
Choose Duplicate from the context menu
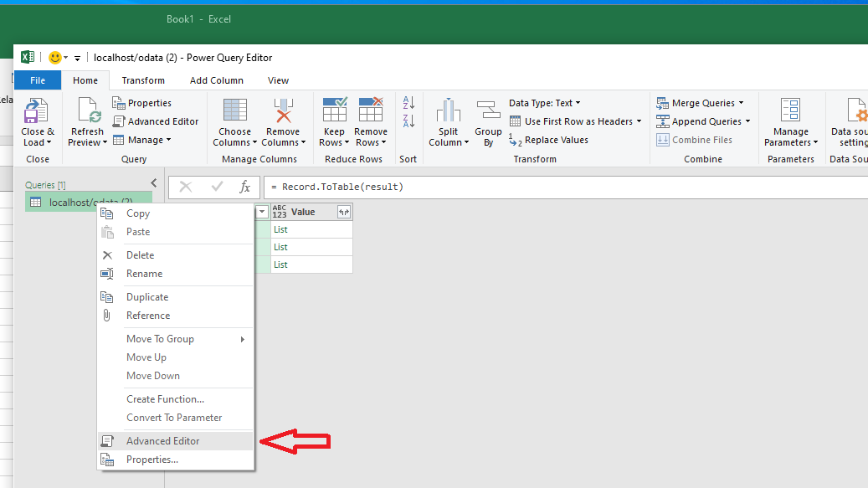(147, 297)
